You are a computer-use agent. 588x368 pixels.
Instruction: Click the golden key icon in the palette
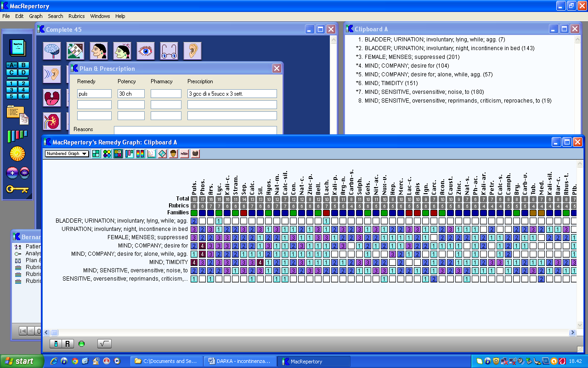[x=17, y=189]
